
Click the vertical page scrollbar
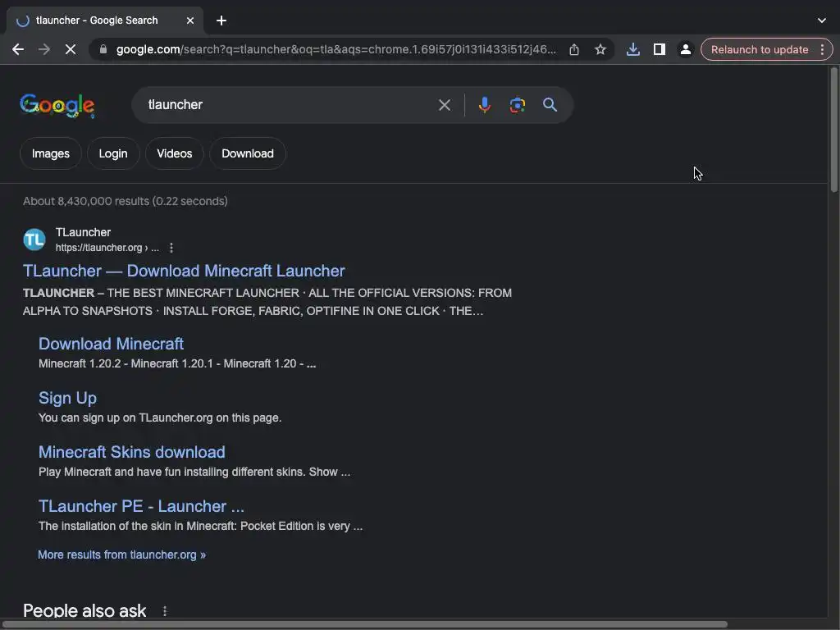coord(833,129)
